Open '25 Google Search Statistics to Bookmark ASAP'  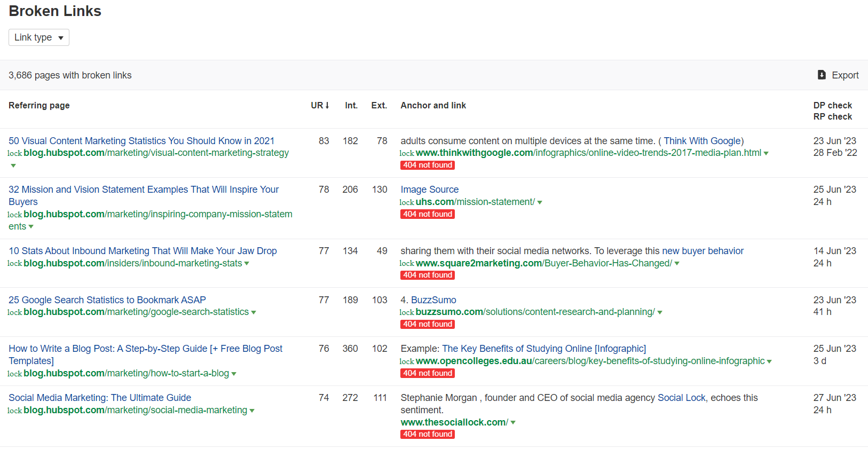(x=107, y=300)
